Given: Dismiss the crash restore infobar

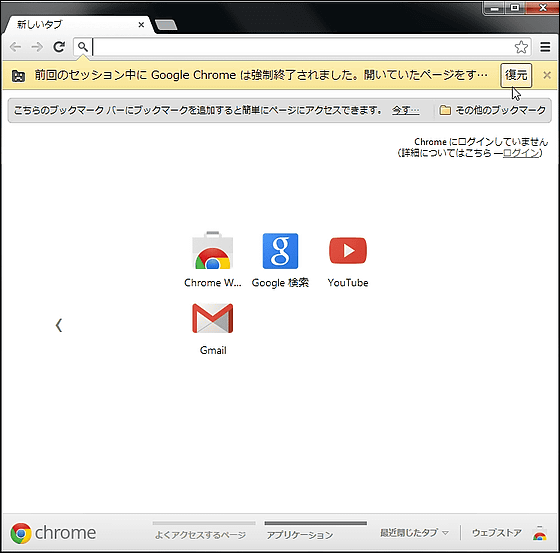Looking at the screenshot, I should coord(547,75).
